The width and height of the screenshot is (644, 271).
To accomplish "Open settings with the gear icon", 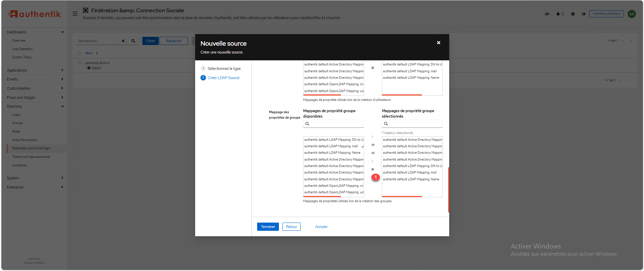I will 573,14.
